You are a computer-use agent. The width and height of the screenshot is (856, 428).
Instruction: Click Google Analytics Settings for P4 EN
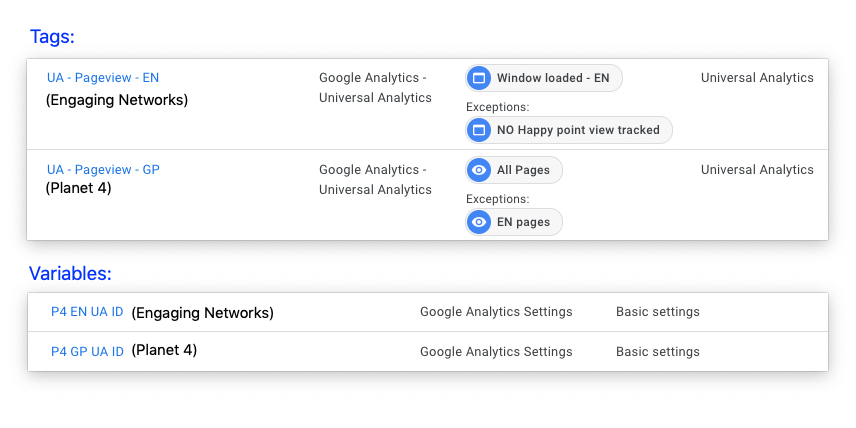pyautogui.click(x=496, y=312)
